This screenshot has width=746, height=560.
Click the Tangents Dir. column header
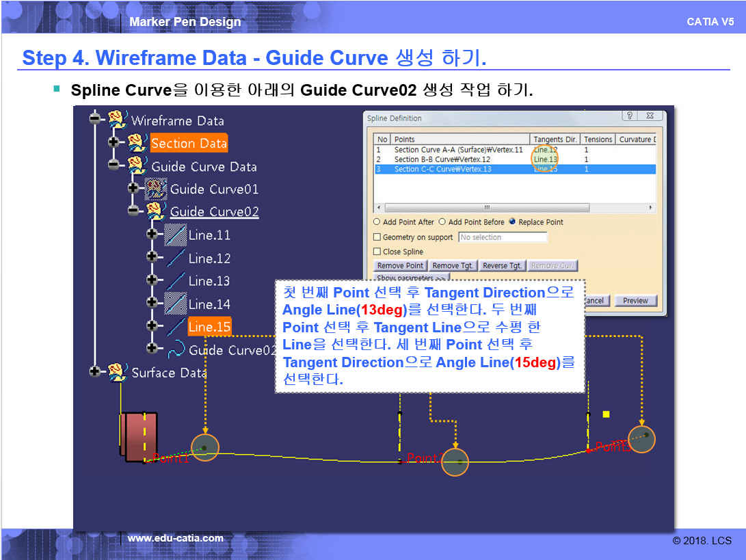pos(555,139)
